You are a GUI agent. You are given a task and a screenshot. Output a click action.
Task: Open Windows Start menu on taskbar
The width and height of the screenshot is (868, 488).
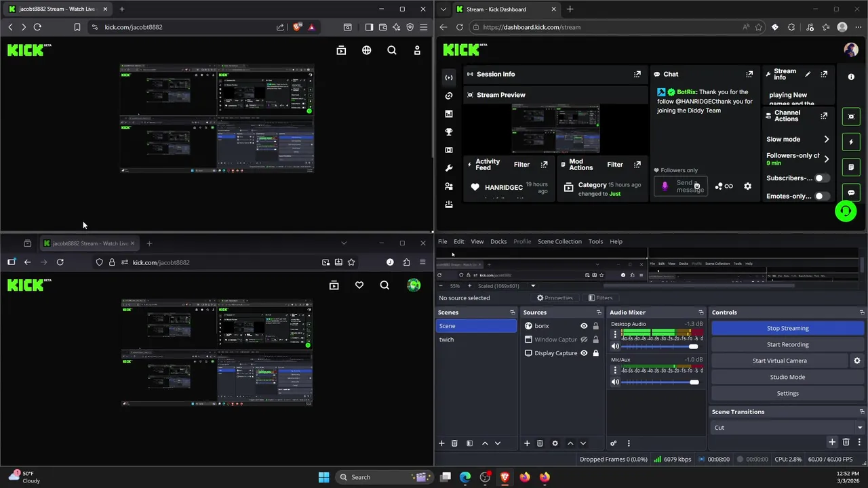[323, 477]
